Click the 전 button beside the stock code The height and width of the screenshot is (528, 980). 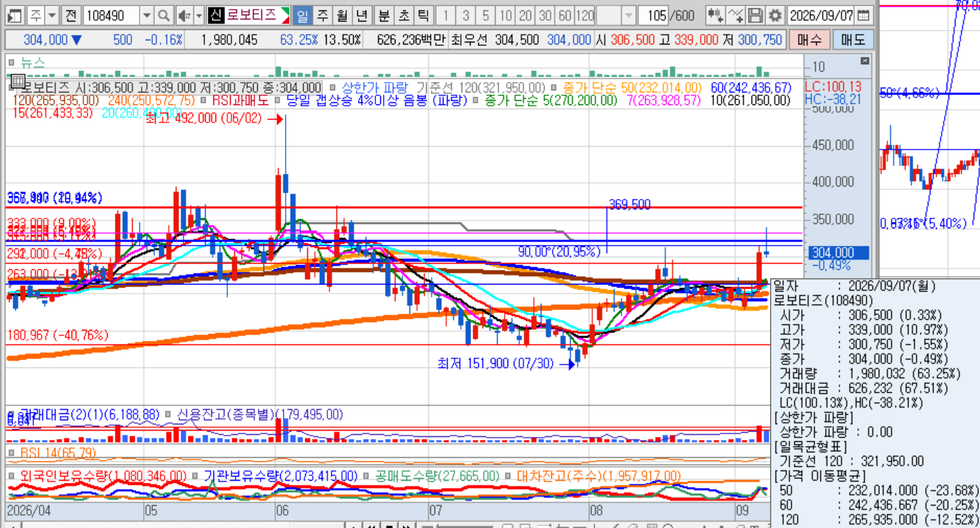[71, 15]
